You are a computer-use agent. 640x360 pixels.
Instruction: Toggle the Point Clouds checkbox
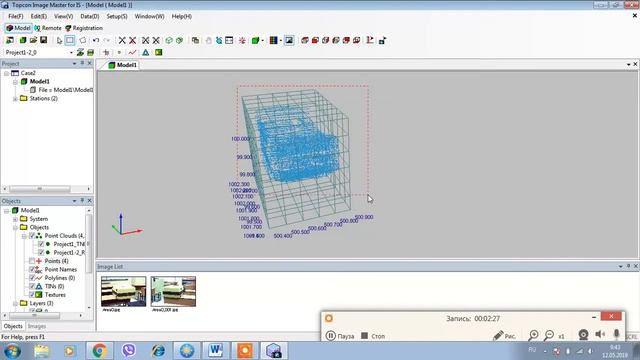(x=32, y=236)
